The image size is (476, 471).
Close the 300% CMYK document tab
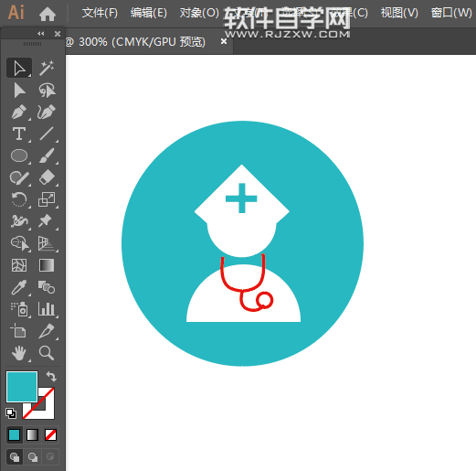pyautogui.click(x=224, y=41)
